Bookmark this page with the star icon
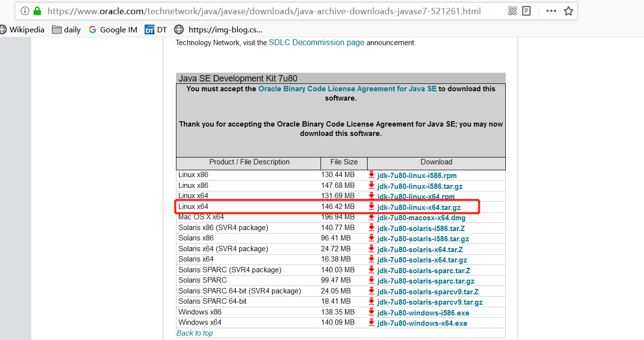 pyautogui.click(x=568, y=11)
